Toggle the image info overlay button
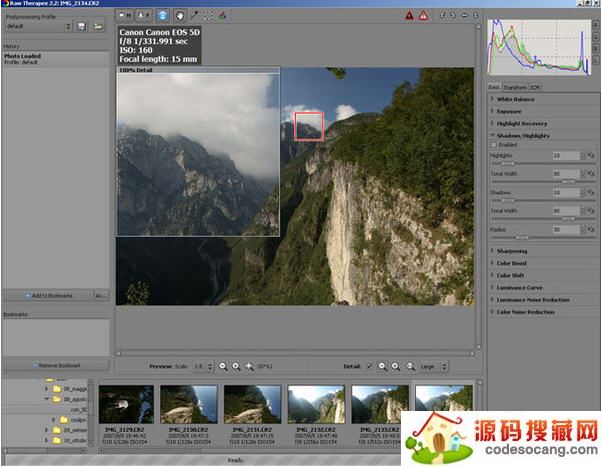This screenshot has height=467, width=602. (x=162, y=16)
